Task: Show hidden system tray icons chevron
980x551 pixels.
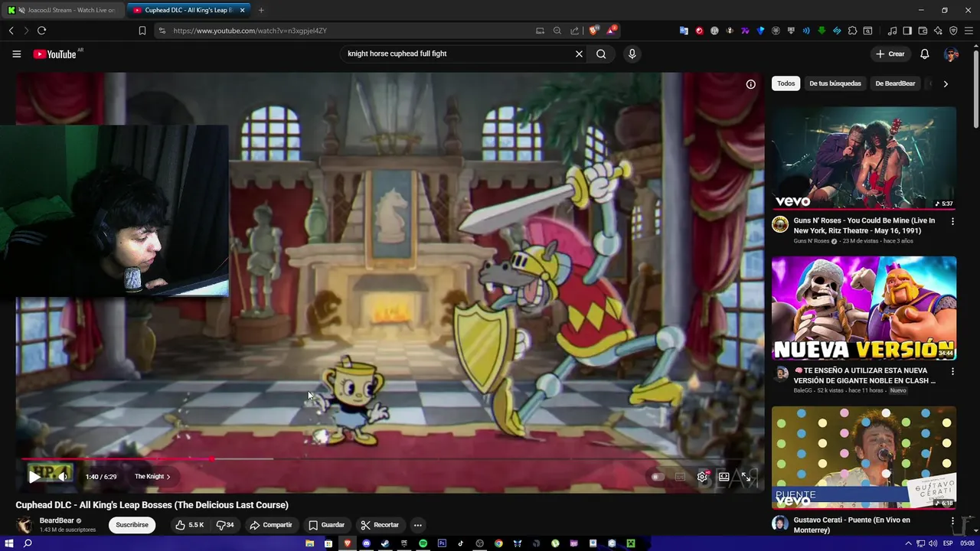Action: coord(908,543)
